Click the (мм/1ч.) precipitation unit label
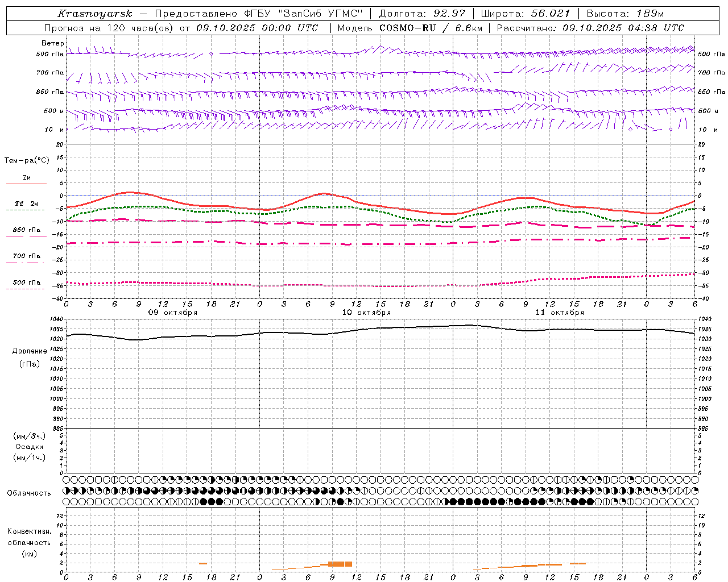 (x=30, y=458)
